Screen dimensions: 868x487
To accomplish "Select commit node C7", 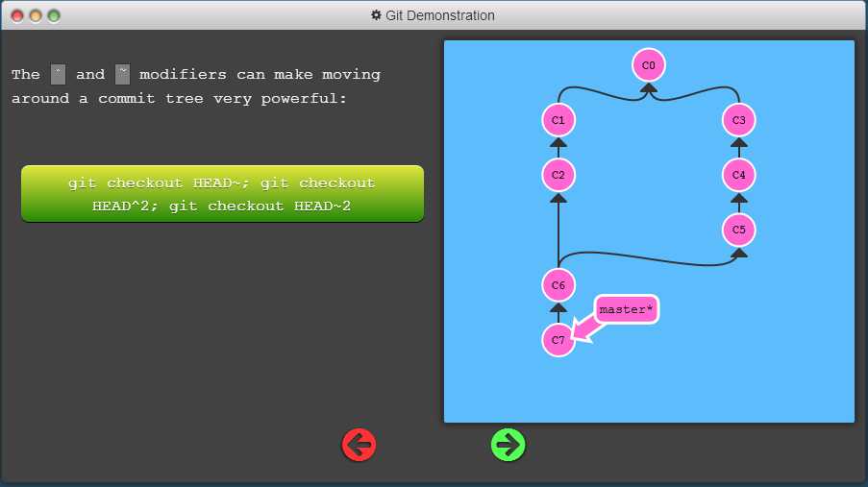I will tap(558, 340).
